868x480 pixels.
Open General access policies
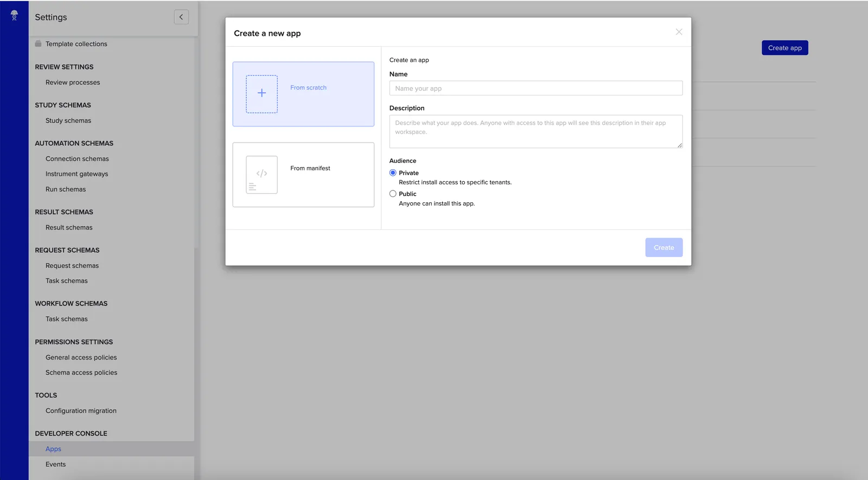[81, 357]
